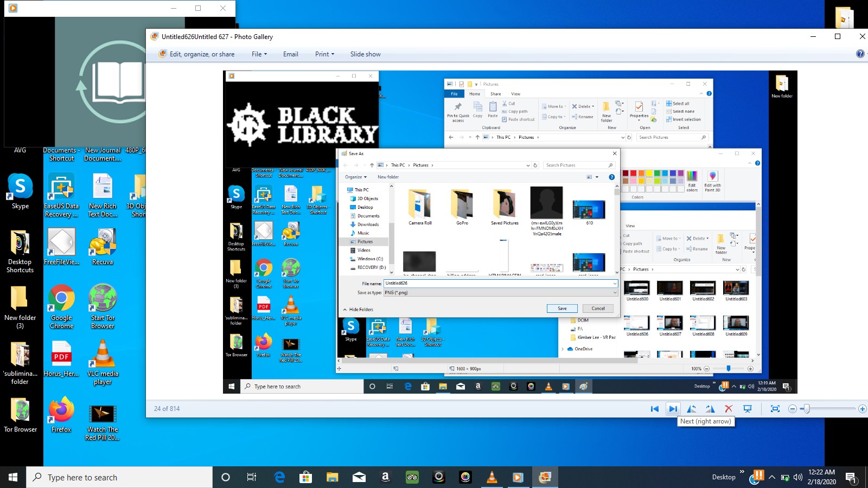The height and width of the screenshot is (488, 868).
Task: Open Microsoft Store from taskbar
Action: (306, 477)
